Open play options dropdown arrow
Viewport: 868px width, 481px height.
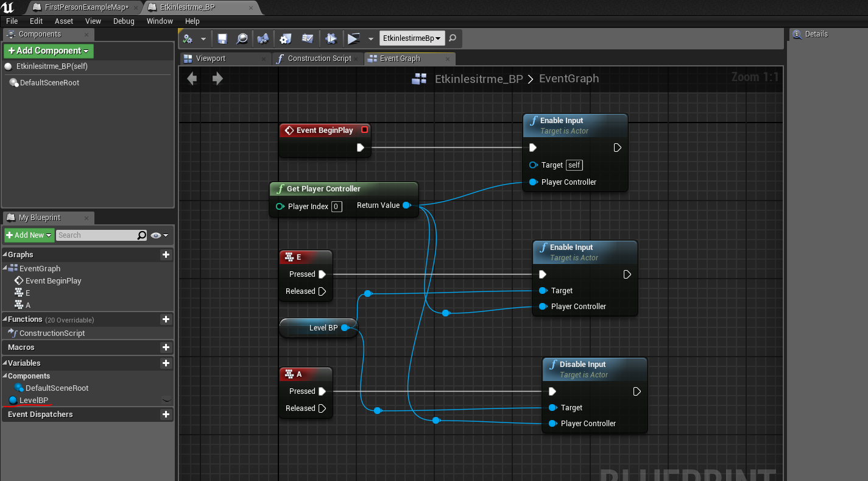pos(370,38)
